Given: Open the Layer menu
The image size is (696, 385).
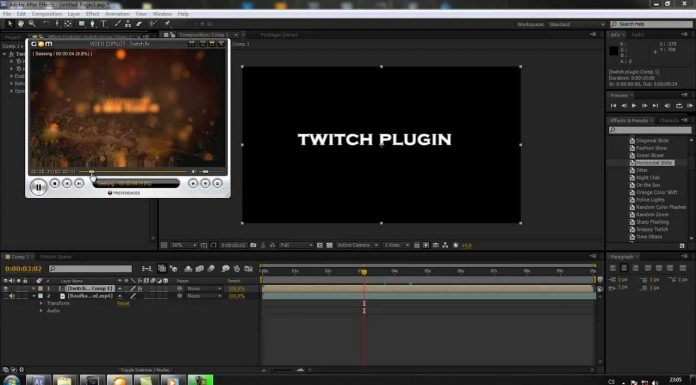Looking at the screenshot, I should [x=74, y=14].
